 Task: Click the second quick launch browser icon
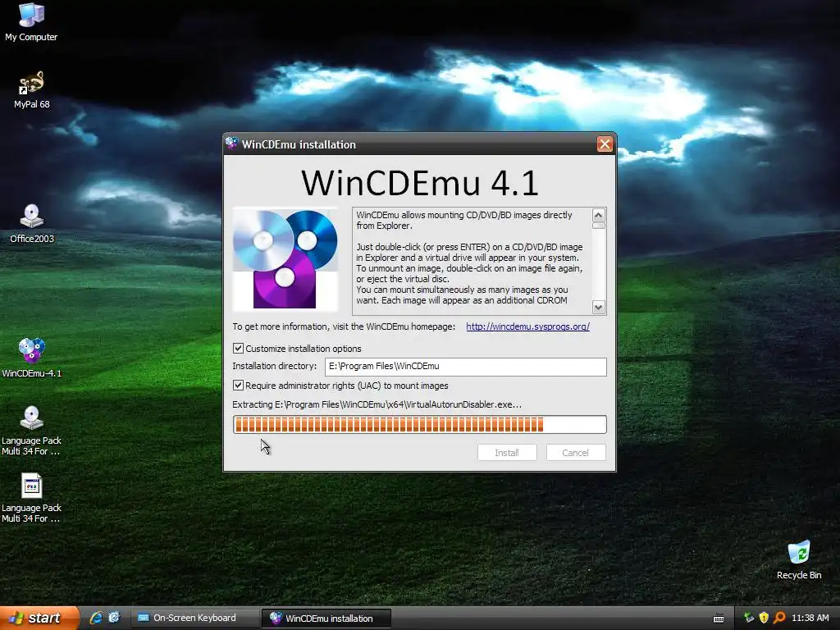tap(114, 618)
